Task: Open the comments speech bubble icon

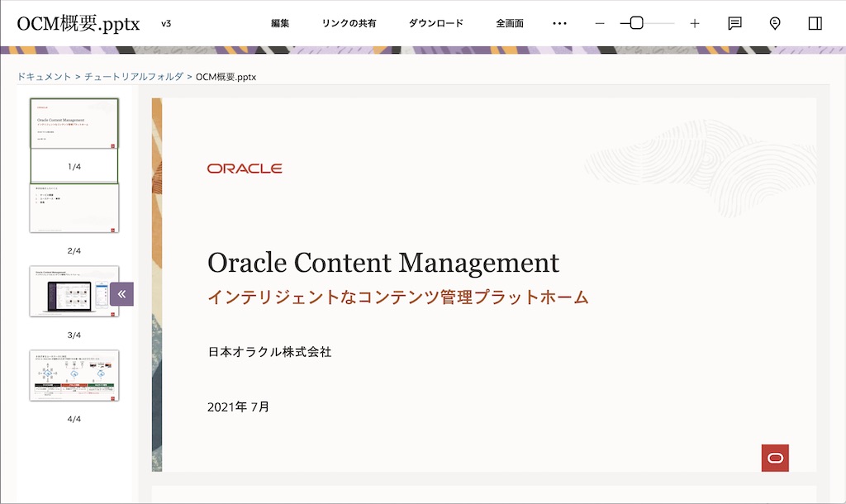Action: 734,23
